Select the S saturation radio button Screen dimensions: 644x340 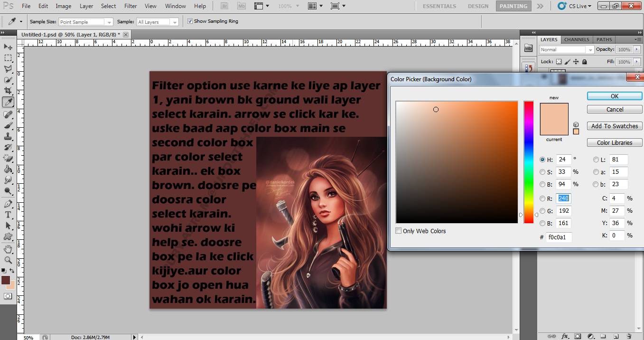[x=542, y=172]
